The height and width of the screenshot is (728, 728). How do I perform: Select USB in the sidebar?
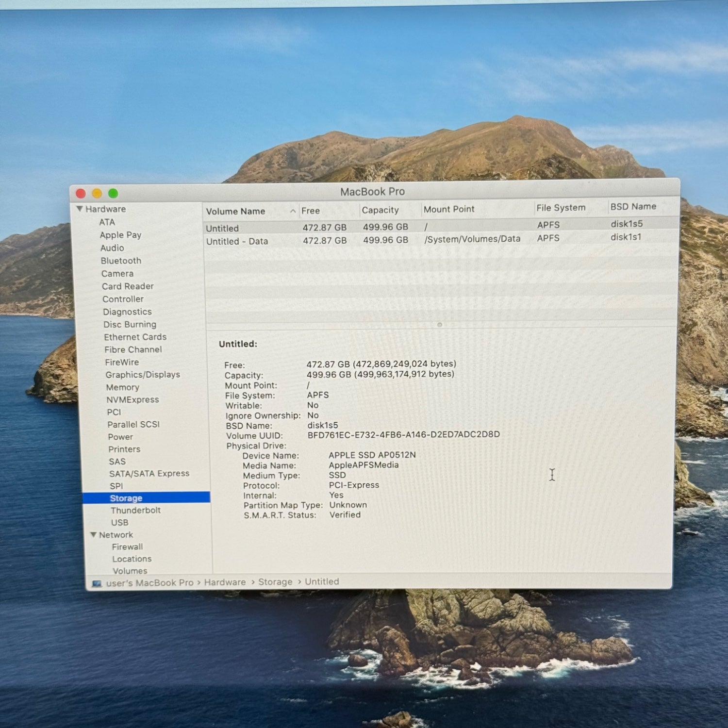[119, 522]
